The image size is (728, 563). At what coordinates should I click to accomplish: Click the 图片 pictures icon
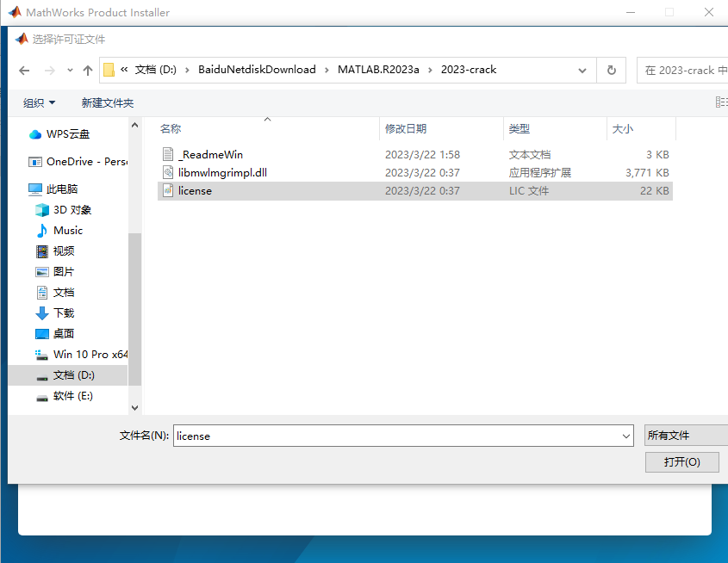tap(42, 272)
